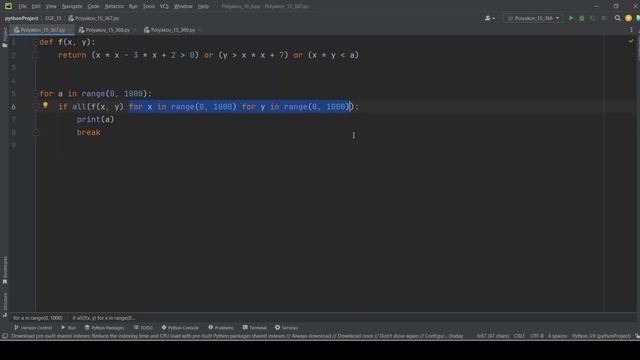
Task: Click the Stop icon in the run toolbar
Action: 604,18
